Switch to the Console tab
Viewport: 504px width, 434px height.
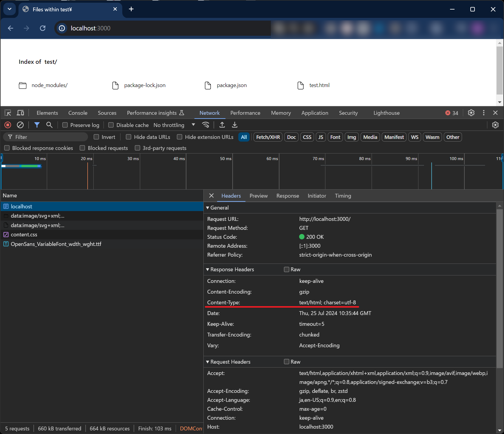[x=78, y=113]
